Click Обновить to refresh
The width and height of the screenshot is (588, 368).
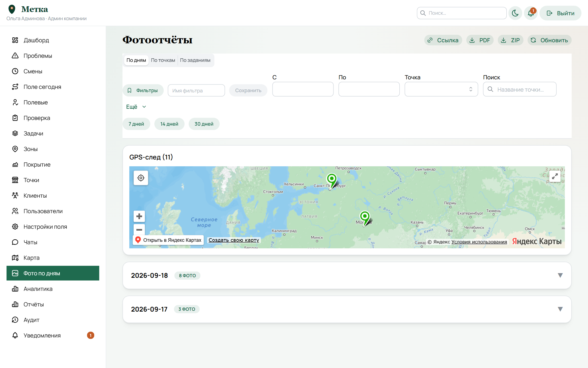[x=549, y=40]
